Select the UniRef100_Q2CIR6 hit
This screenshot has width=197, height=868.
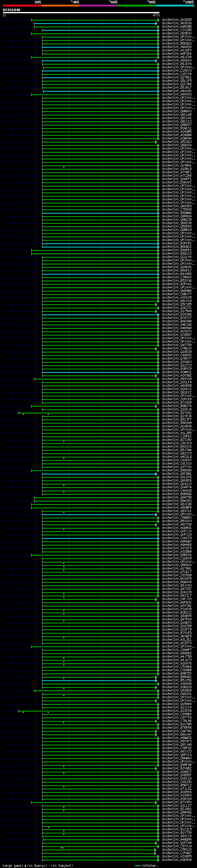point(177,84)
